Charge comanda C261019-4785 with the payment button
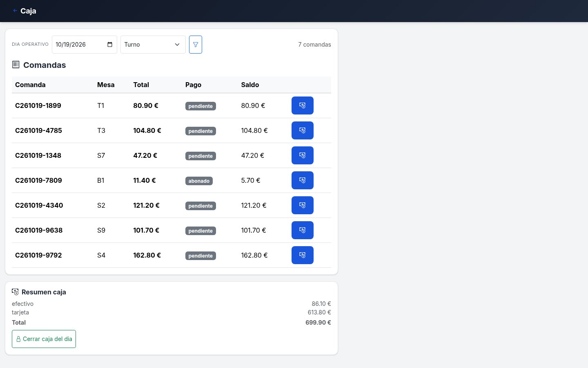The height and width of the screenshot is (368, 588). 303,130
